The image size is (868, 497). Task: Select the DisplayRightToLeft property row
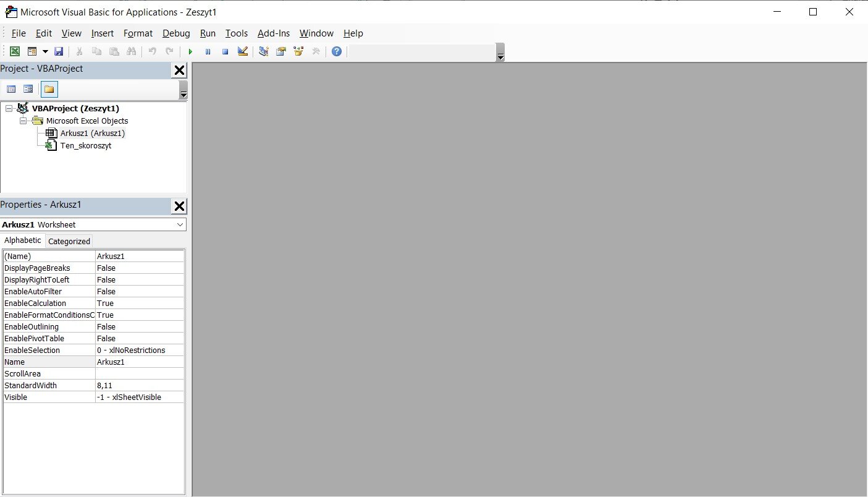click(93, 279)
